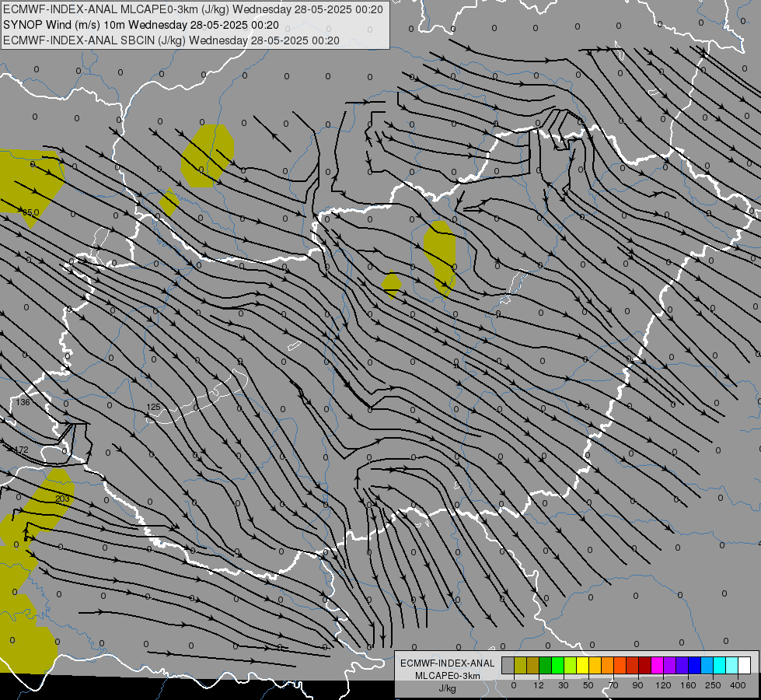Select the '172' value label on the map
Screen dimensions: 761x700
pyautogui.click(x=21, y=450)
